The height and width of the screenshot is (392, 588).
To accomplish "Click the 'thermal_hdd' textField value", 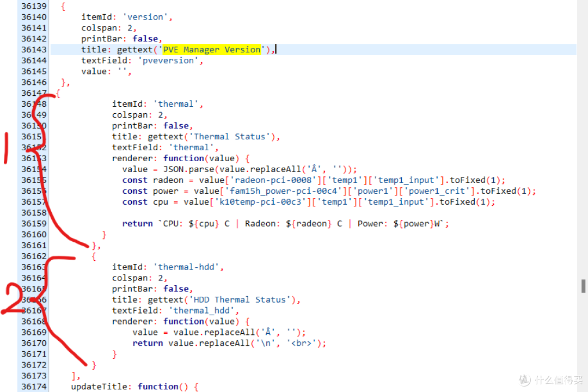I will click(204, 310).
